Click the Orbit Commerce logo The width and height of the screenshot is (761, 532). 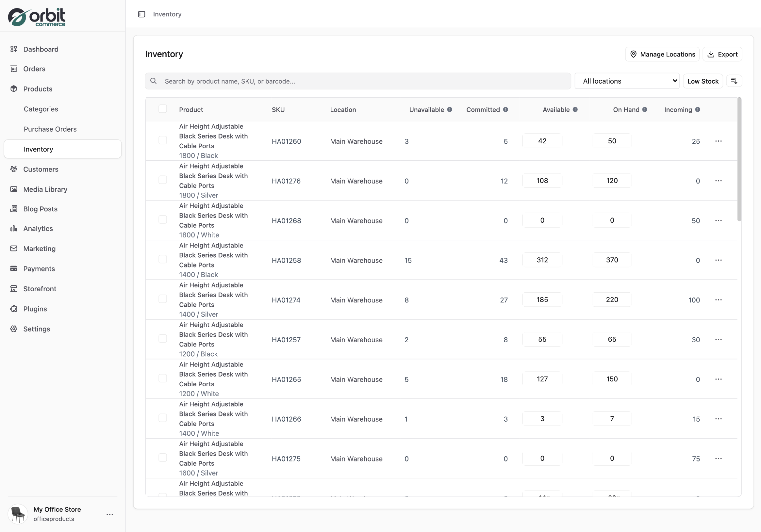[x=37, y=17]
